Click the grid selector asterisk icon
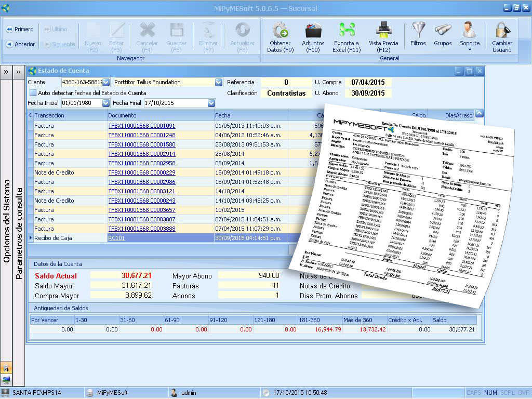Screen dimensions: 532x399 pos(31,115)
